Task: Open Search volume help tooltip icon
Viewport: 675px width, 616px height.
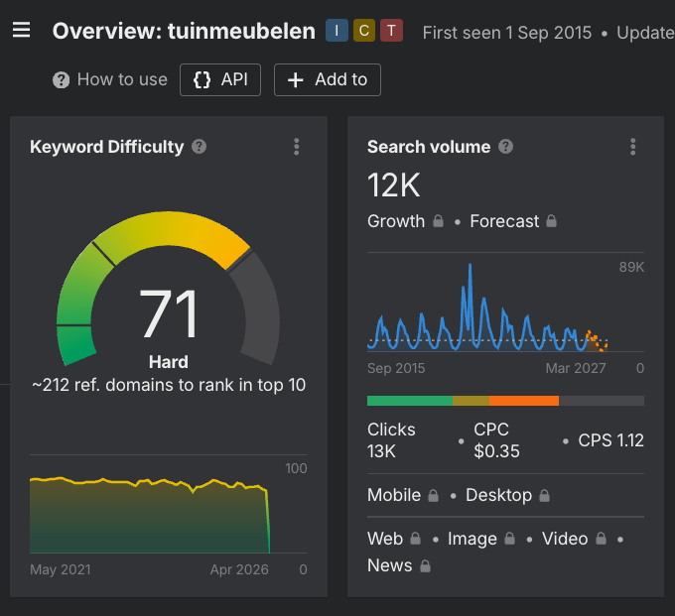Action: click(x=506, y=147)
